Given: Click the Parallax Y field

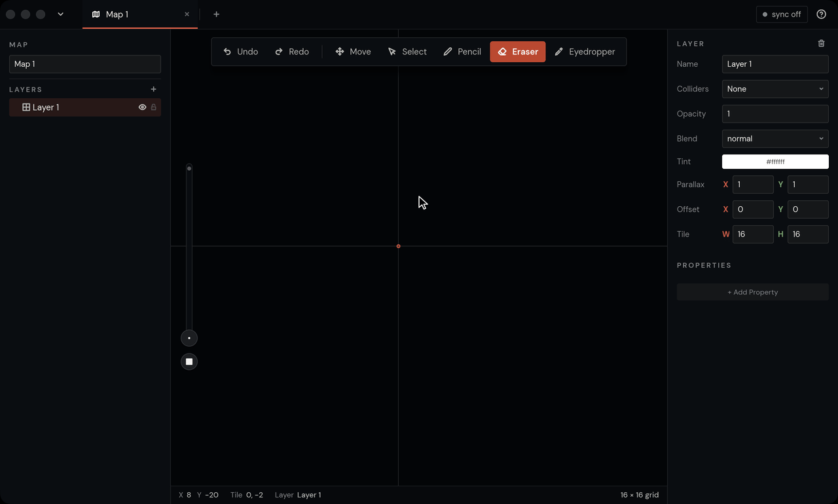Looking at the screenshot, I should click(808, 185).
